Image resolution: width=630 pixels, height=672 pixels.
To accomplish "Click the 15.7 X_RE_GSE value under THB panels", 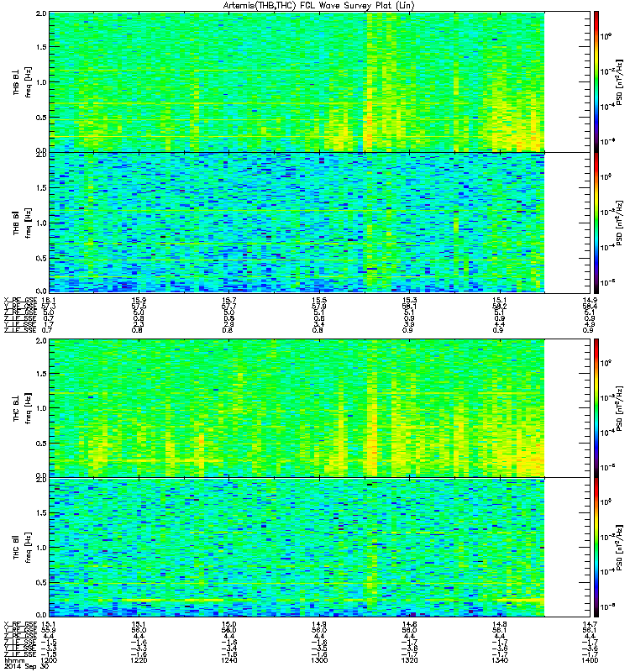I will (228, 301).
